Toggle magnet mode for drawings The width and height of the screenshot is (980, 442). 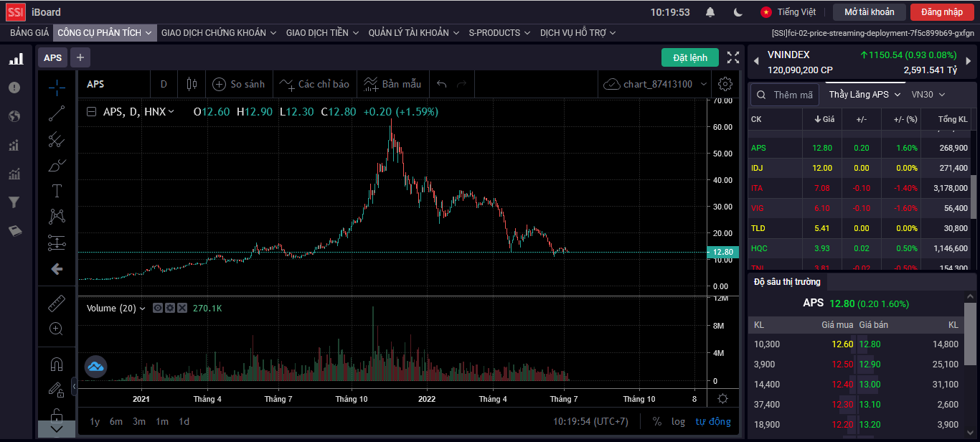[57, 365]
